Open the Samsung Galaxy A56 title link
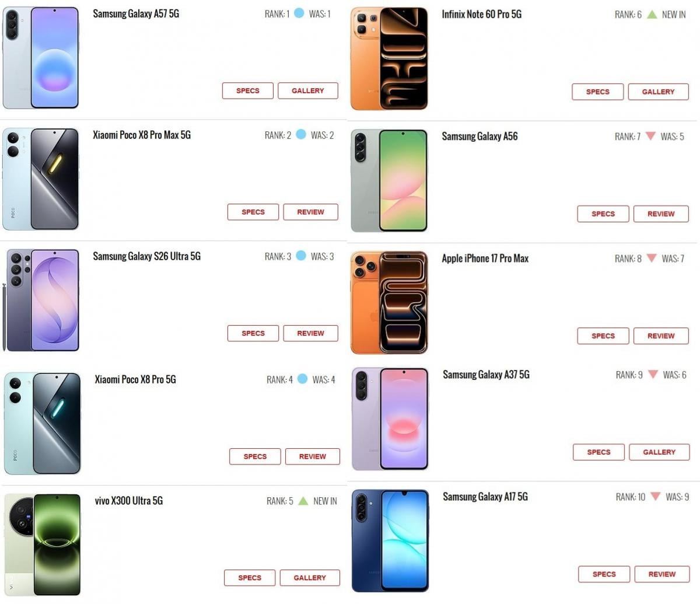This screenshot has height=604, width=700. pos(480,137)
